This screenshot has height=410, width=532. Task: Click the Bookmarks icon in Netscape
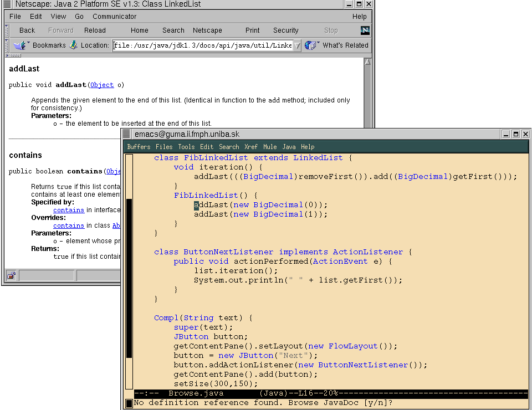(x=21, y=45)
